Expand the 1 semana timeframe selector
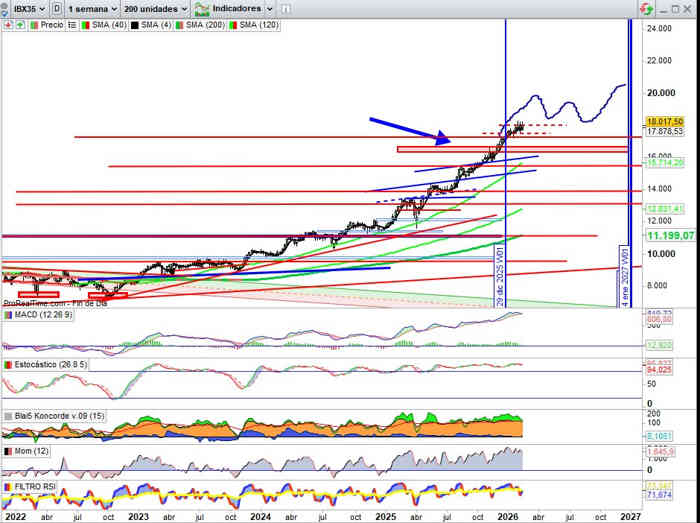This screenshot has width=700, height=523. point(90,8)
